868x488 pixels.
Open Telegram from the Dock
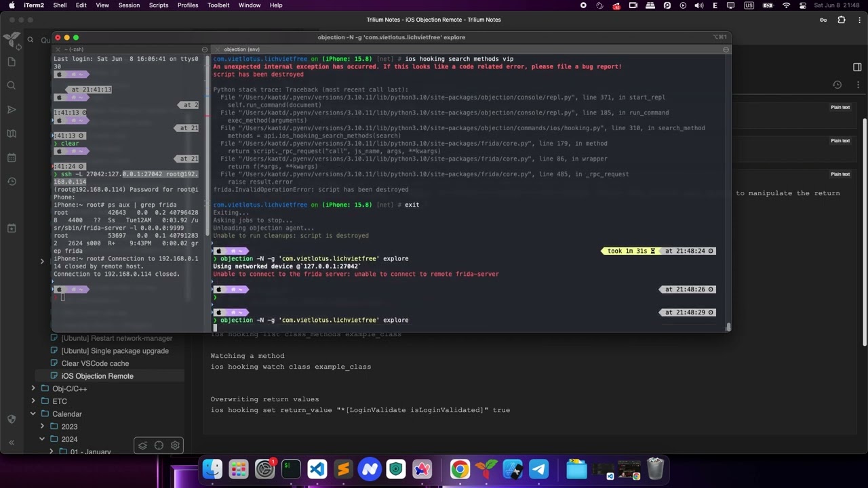[539, 469]
